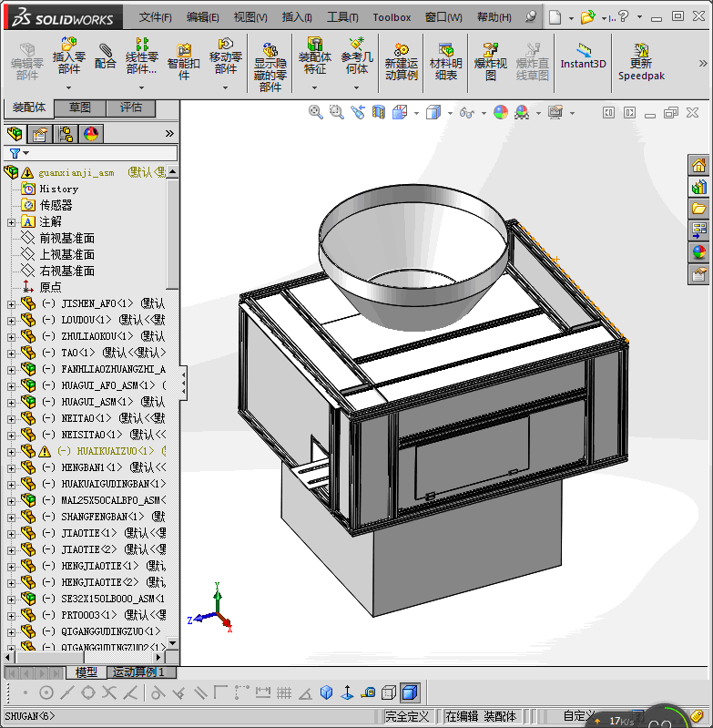Screen dimensions: 713x728
Task: Select the 原点 origin item
Action: (x=50, y=287)
